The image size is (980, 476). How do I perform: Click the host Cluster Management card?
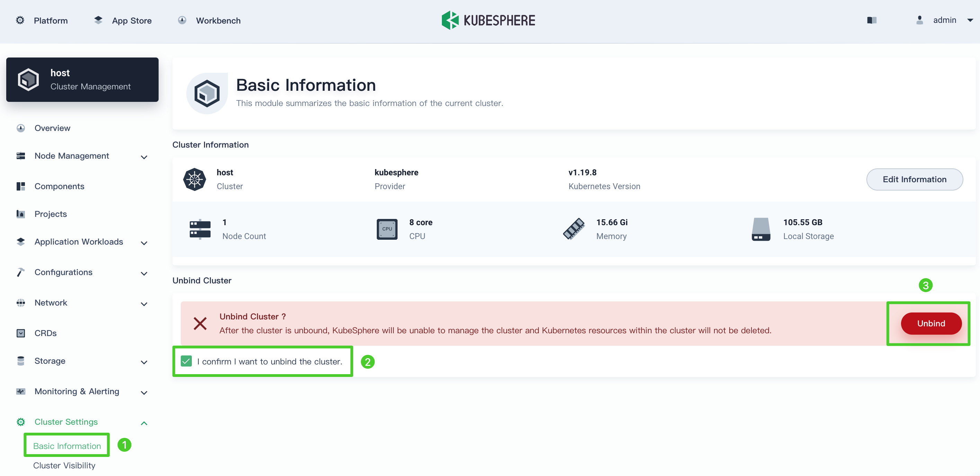(82, 79)
